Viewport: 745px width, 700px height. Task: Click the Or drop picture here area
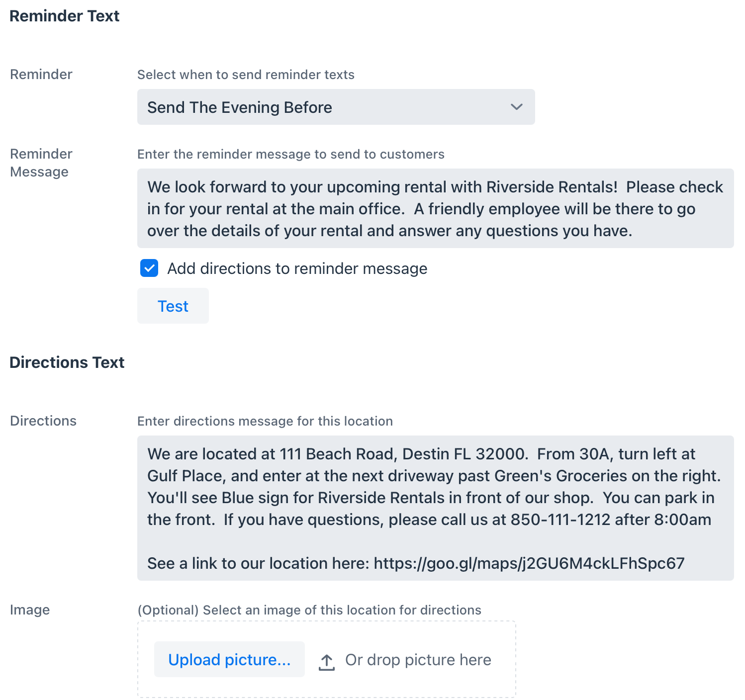[418, 660]
